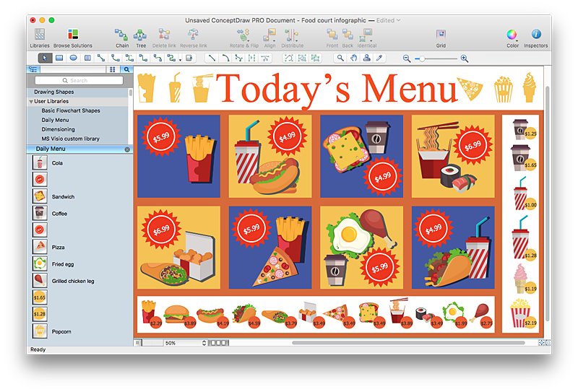Click the library search toggle button

(x=126, y=69)
